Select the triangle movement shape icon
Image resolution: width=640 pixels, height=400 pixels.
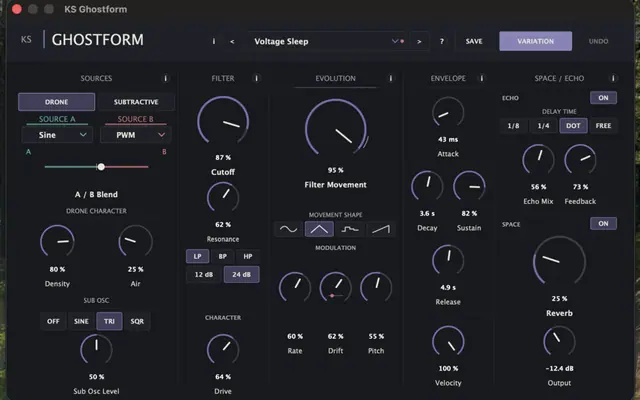(x=319, y=229)
